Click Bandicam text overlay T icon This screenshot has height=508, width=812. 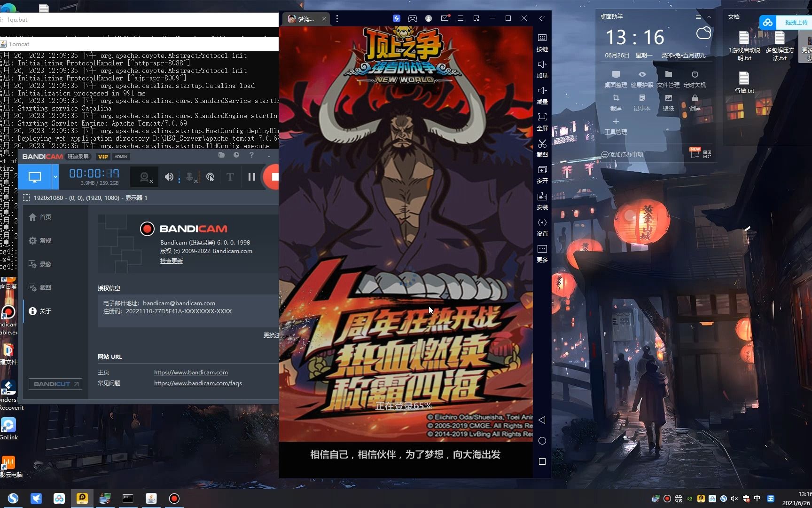tap(230, 177)
